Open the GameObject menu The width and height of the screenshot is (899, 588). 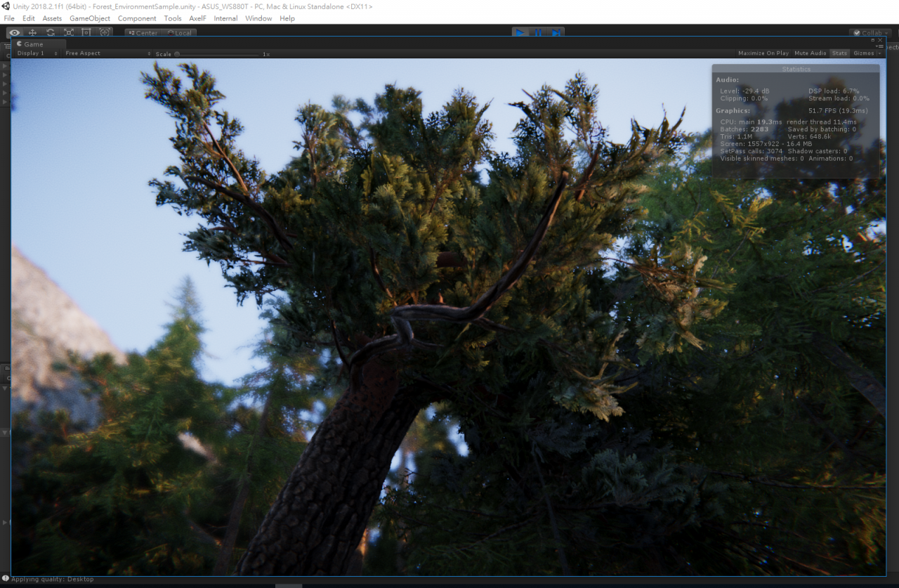coord(89,18)
